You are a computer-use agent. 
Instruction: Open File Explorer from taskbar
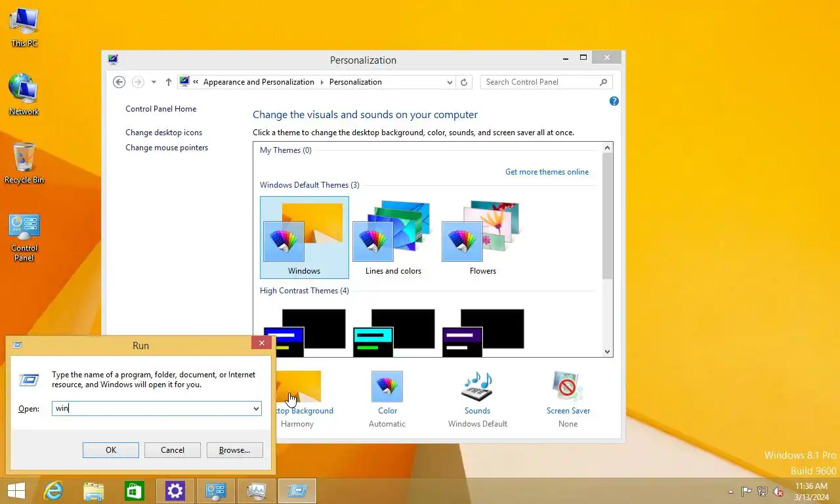pyautogui.click(x=94, y=491)
